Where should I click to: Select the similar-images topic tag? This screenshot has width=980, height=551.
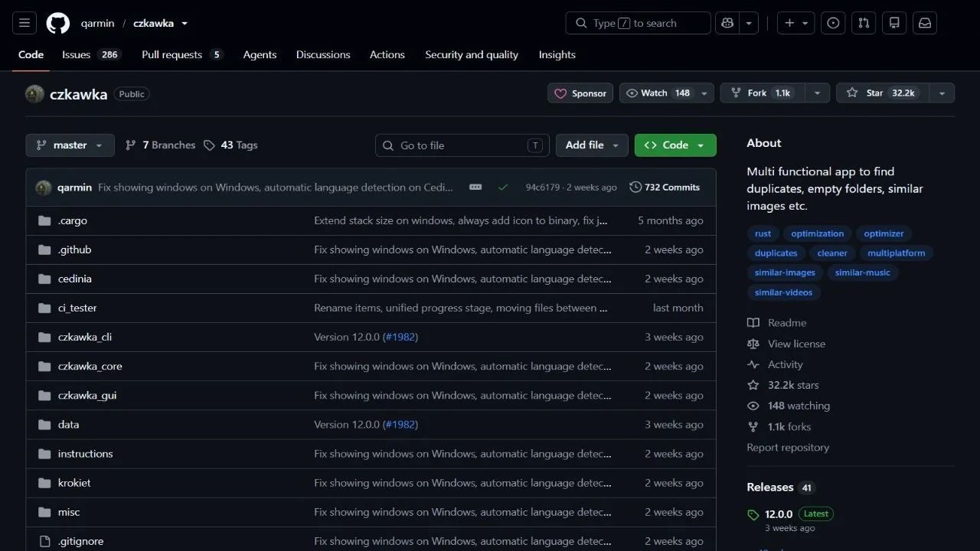pos(785,272)
